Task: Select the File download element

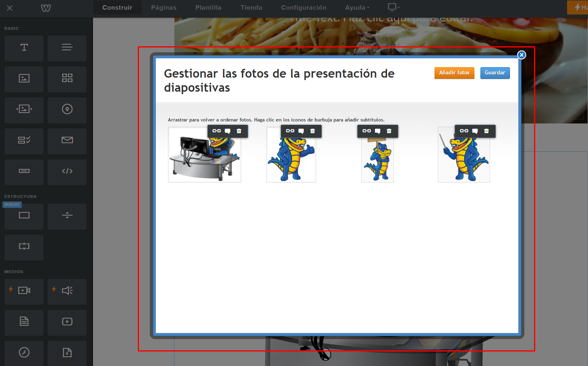Action: coord(67,353)
